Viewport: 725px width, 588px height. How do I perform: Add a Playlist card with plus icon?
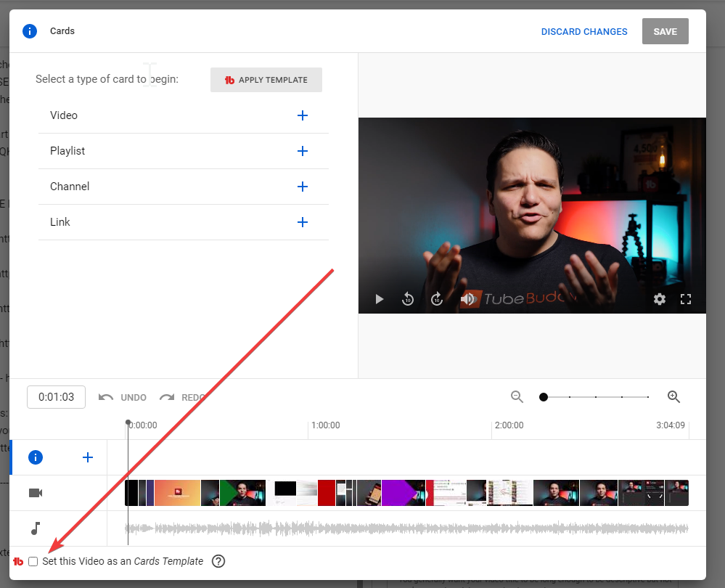[303, 151]
